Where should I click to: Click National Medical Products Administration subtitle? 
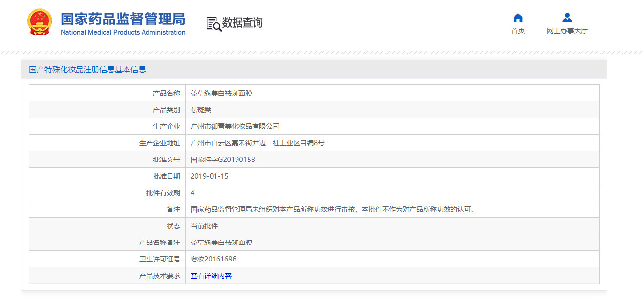(123, 32)
